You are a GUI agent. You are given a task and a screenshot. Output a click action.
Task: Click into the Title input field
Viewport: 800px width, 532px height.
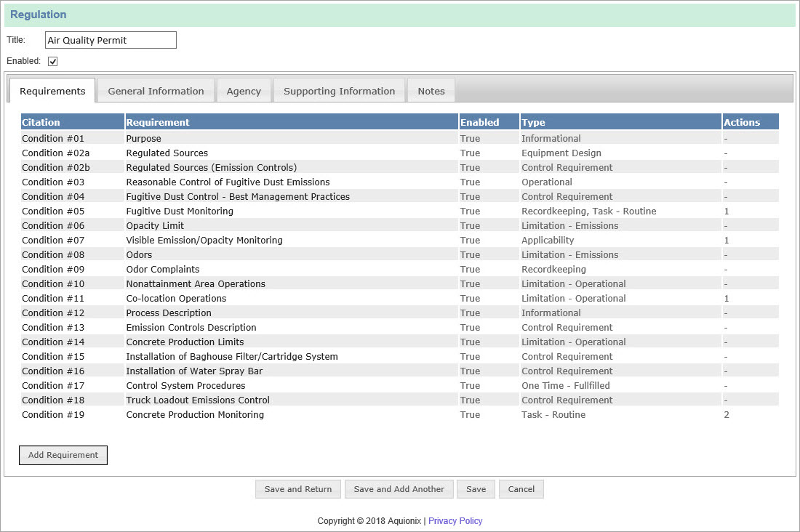click(x=110, y=40)
